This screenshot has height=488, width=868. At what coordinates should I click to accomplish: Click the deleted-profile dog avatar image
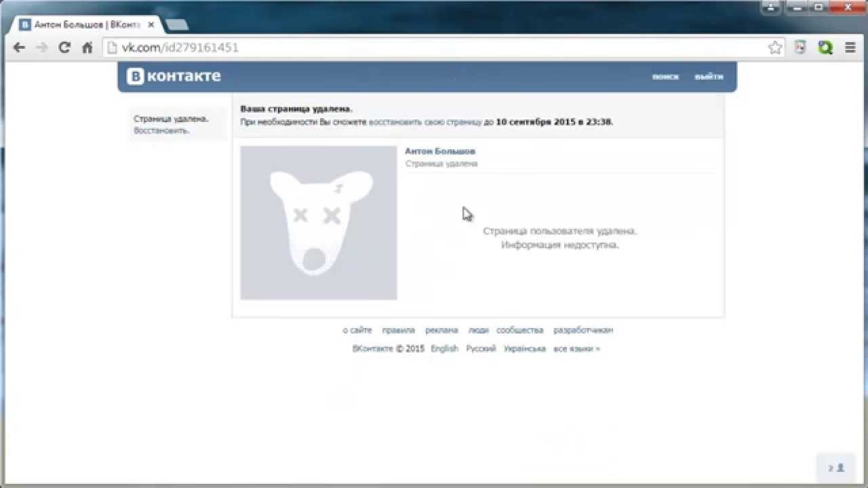point(319,222)
